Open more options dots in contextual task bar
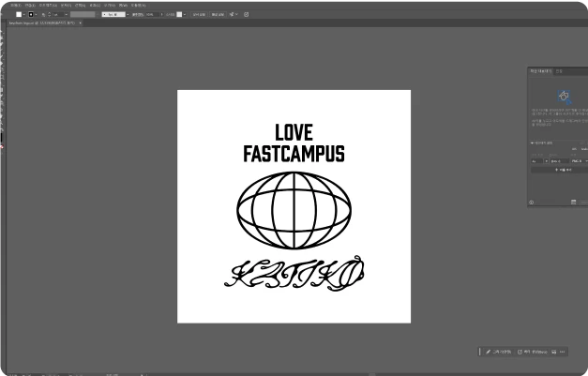Screen dimensions: 588x376 (x=562, y=352)
